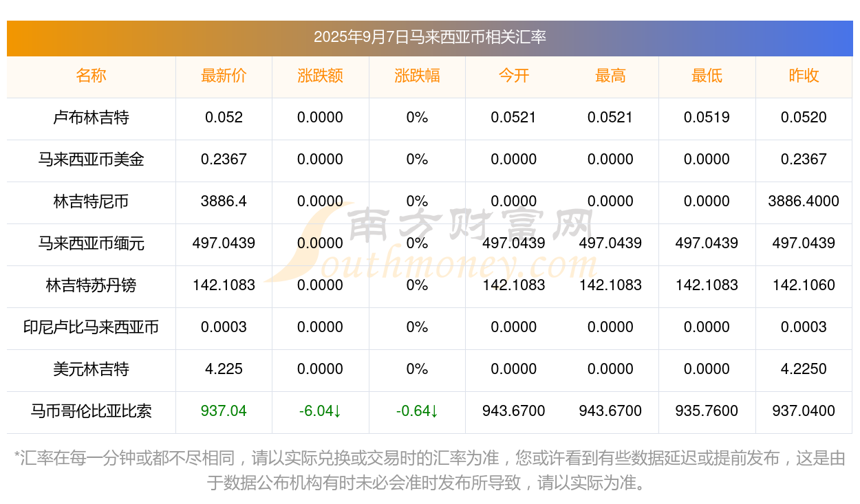The height and width of the screenshot is (504, 860).
Task: Click previous close 937.0400 for 马币哥伦比亚比索
Action: coord(804,411)
